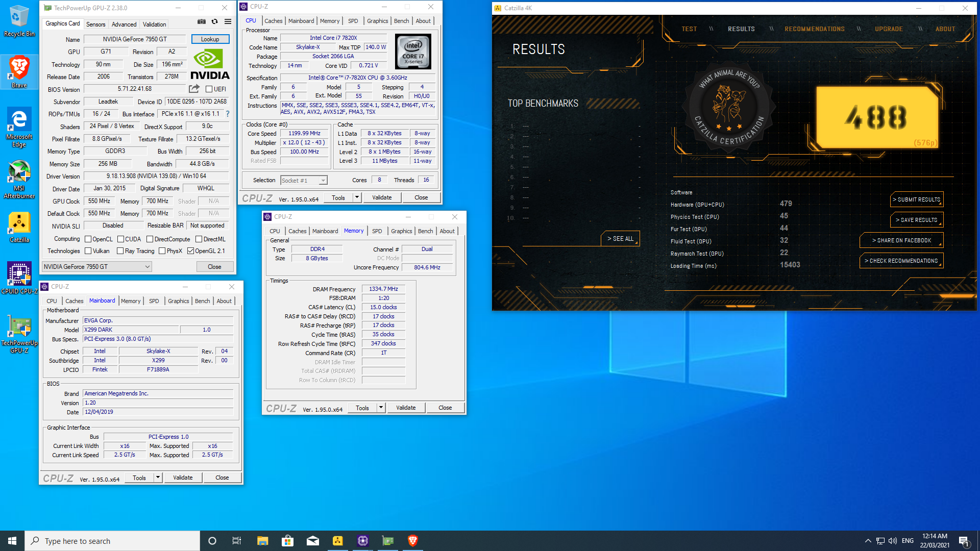Click the Windows taskbar search box
The height and width of the screenshot is (551, 980).
pyautogui.click(x=112, y=541)
